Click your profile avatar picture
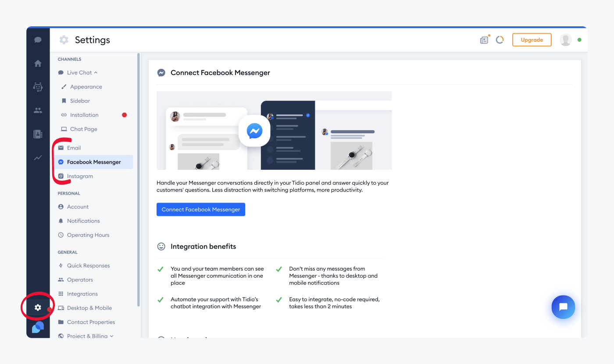The height and width of the screenshot is (364, 614). (566, 39)
